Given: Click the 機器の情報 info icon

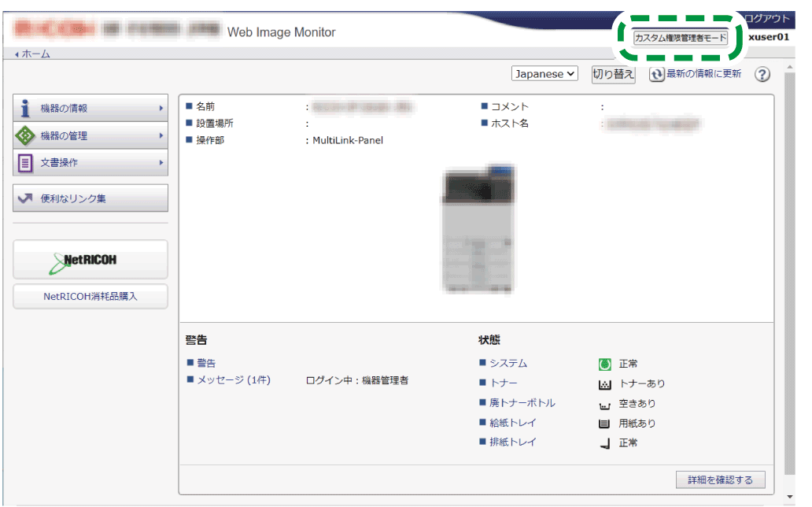Looking at the screenshot, I should click(25, 109).
